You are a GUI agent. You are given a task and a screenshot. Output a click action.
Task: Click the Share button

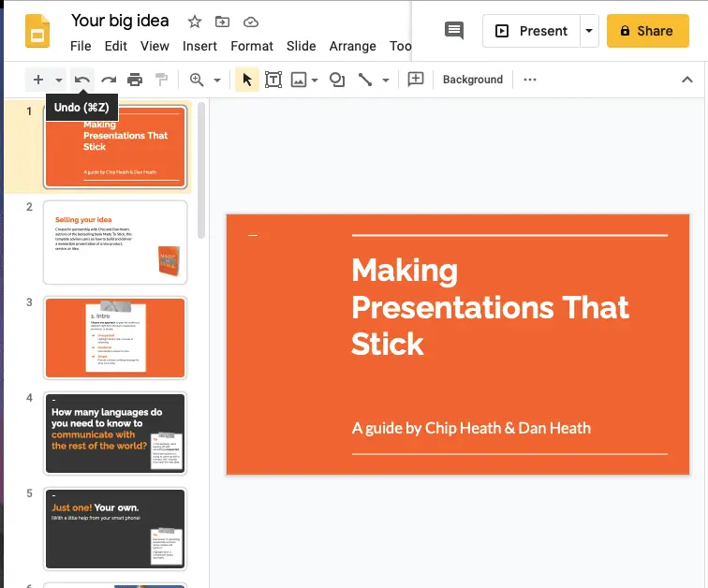(x=647, y=31)
